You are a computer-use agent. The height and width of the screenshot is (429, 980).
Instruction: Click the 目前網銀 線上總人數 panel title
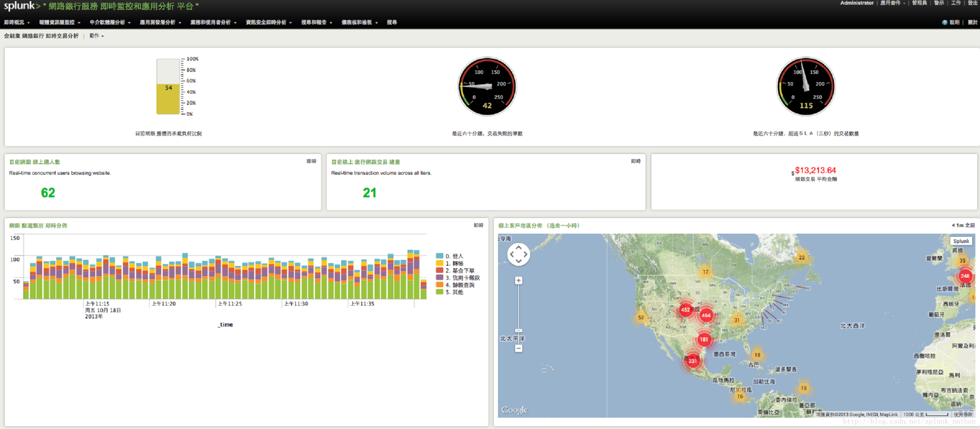point(35,162)
